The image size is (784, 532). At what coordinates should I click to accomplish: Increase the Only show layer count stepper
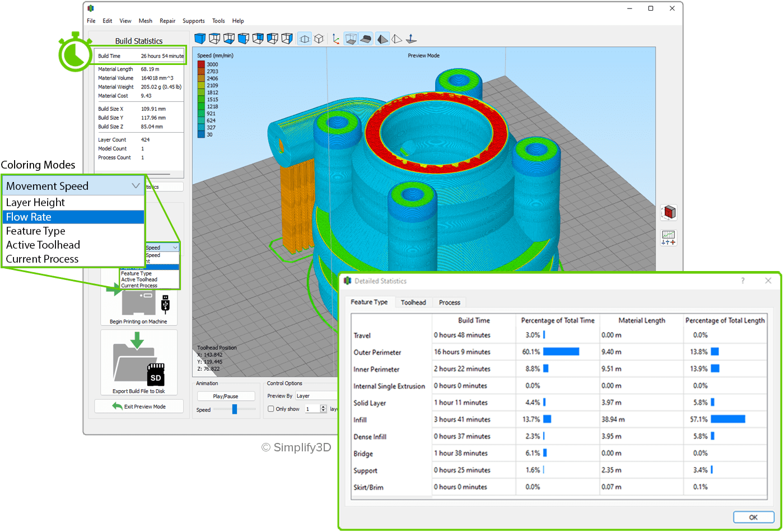(x=323, y=407)
